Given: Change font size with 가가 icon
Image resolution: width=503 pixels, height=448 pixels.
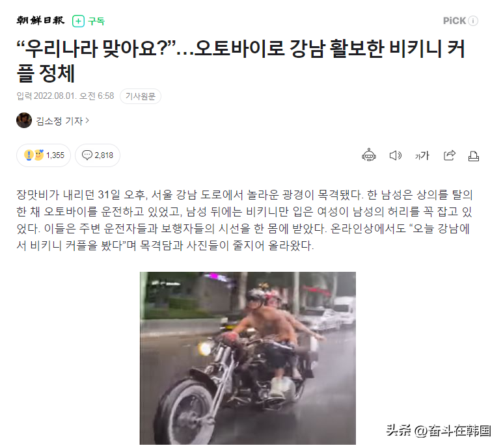Looking at the screenshot, I should (422, 156).
